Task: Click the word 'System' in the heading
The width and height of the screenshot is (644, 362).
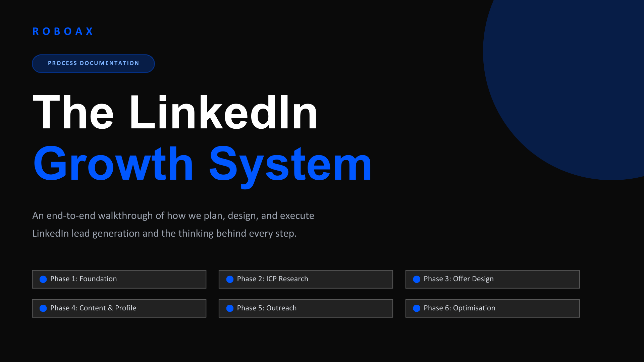Action: pos(290,164)
